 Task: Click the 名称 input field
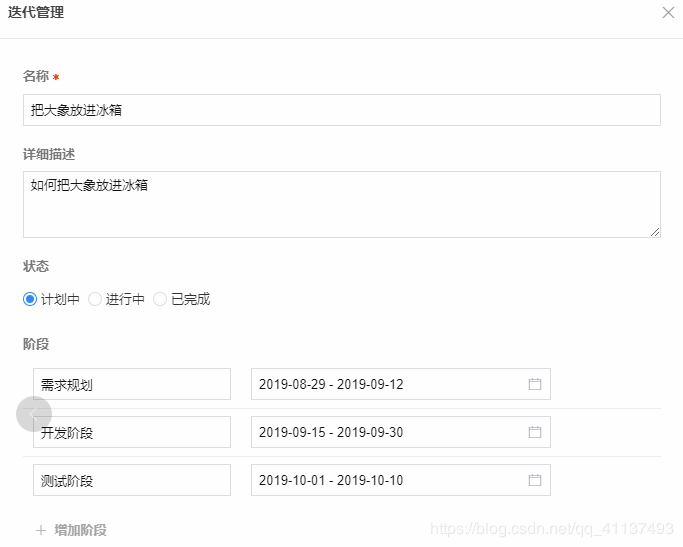pos(342,110)
